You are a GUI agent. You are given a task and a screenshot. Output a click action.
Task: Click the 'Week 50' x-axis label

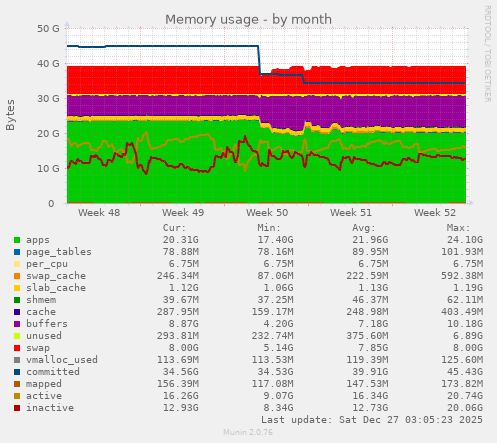pyautogui.click(x=267, y=213)
